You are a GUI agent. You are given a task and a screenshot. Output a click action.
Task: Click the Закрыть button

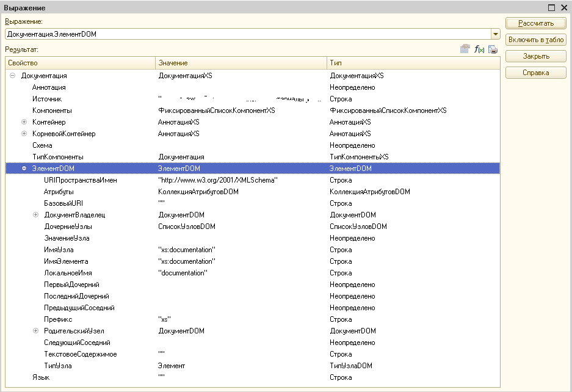point(536,56)
